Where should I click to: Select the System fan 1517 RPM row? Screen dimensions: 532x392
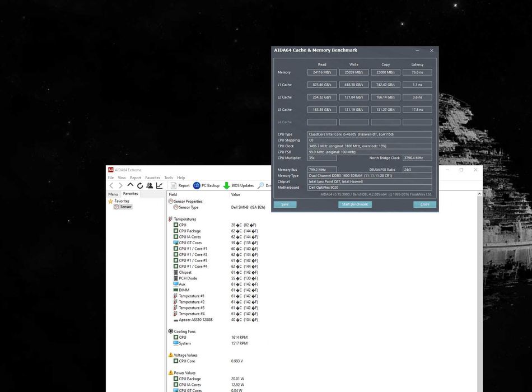pyautogui.click(x=211, y=343)
